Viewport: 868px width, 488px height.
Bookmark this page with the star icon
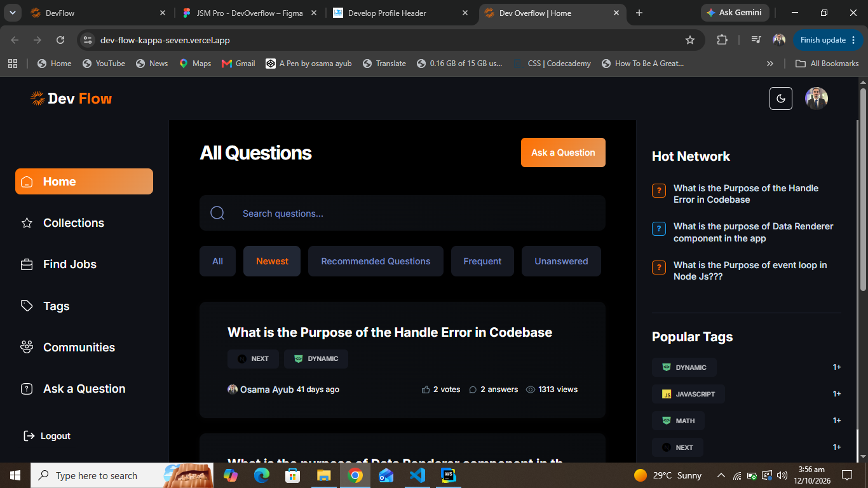(x=690, y=40)
